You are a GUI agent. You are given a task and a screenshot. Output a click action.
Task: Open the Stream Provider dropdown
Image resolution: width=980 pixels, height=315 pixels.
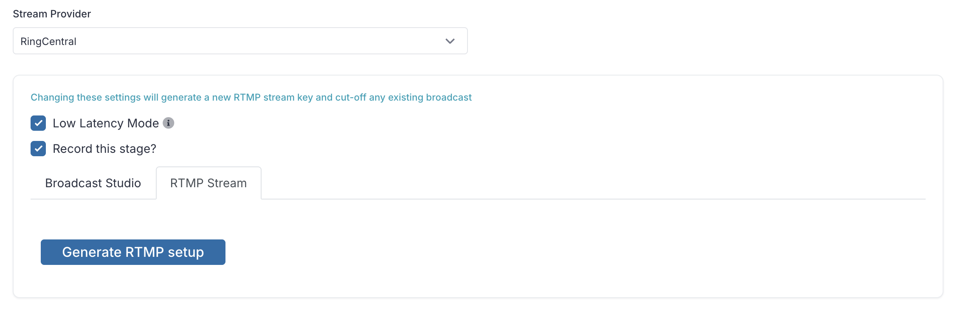click(x=240, y=41)
